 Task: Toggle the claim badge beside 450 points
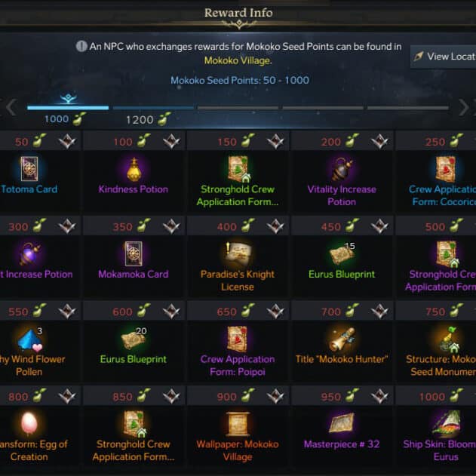coord(379,226)
